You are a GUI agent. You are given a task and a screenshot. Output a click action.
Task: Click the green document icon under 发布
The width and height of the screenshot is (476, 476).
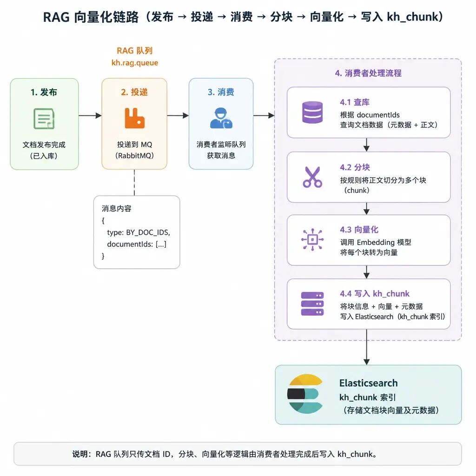click(44, 119)
